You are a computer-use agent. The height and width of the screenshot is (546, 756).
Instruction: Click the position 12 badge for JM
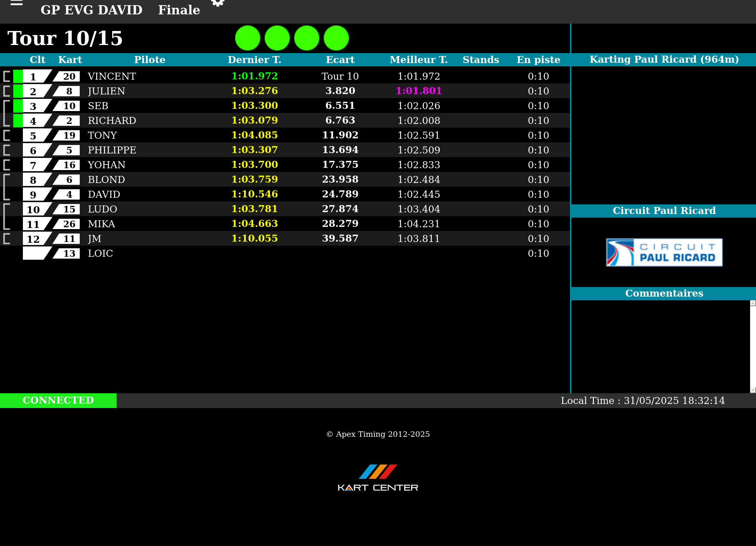[x=34, y=239]
